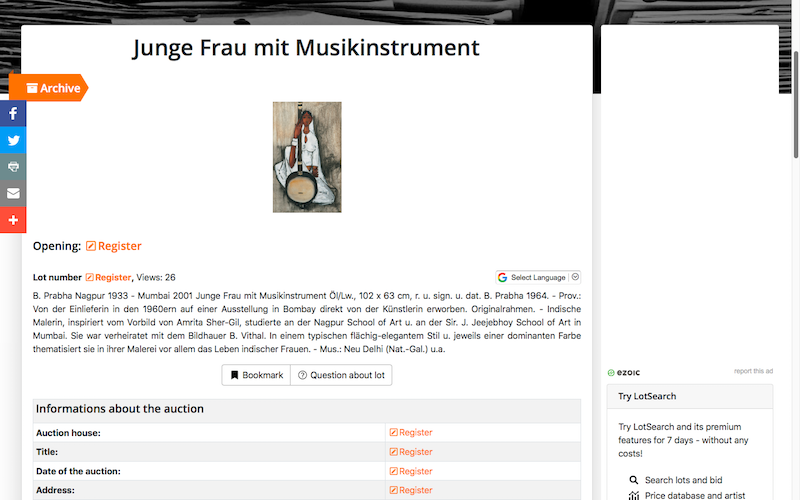Click Register link for Auction house
Image resolution: width=800 pixels, height=500 pixels.
(x=411, y=433)
